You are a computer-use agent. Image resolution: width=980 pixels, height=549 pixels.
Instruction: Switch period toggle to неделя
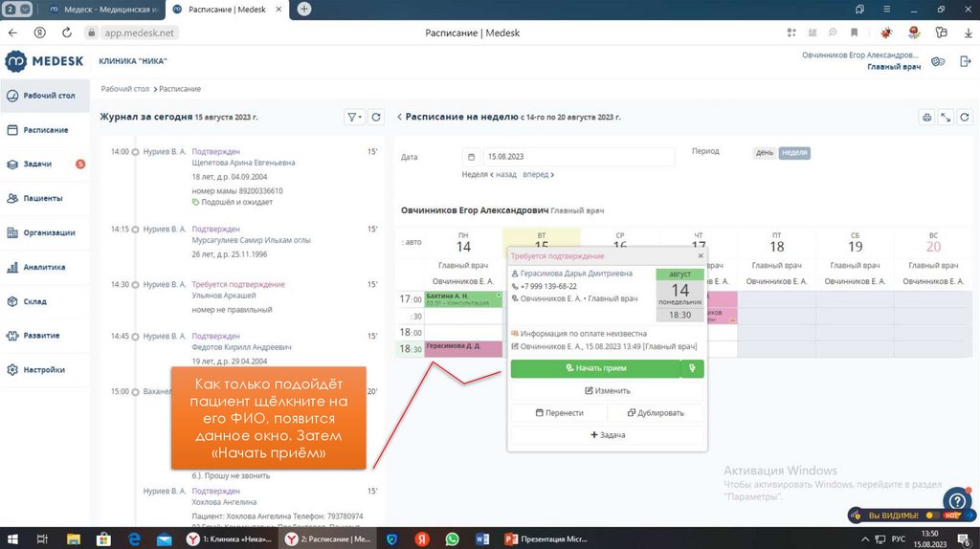(x=793, y=152)
